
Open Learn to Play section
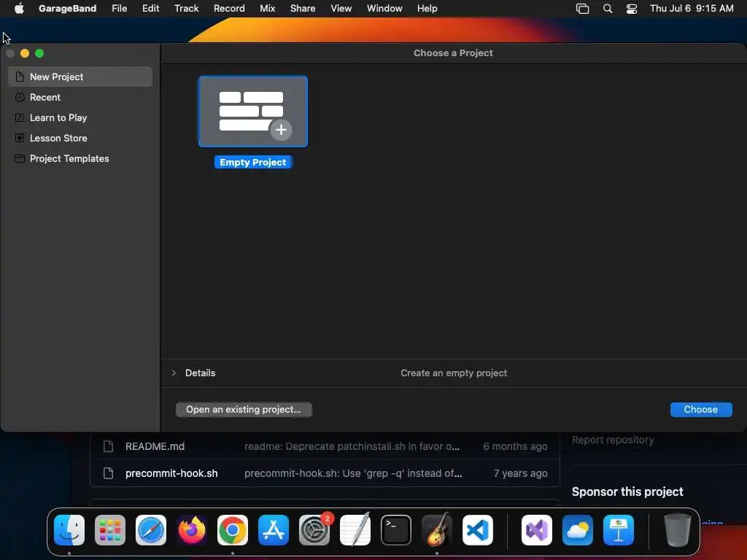(x=80, y=117)
